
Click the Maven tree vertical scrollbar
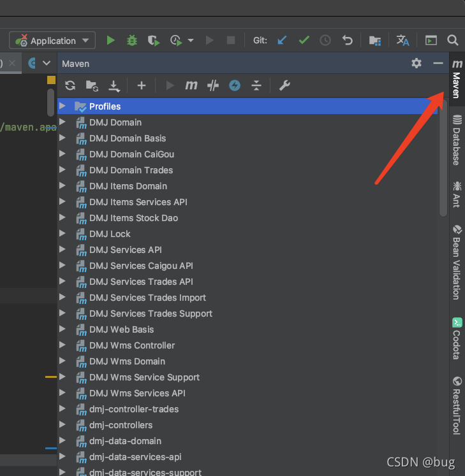click(443, 158)
